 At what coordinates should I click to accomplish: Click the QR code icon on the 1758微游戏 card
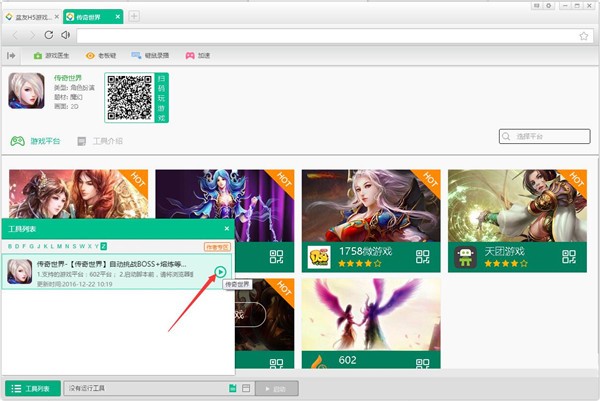422,257
